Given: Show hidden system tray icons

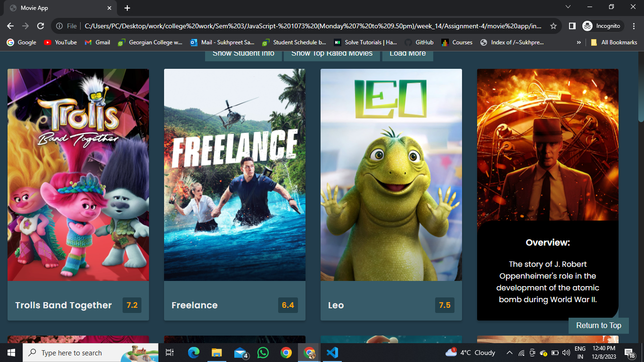Looking at the screenshot, I should click(509, 353).
